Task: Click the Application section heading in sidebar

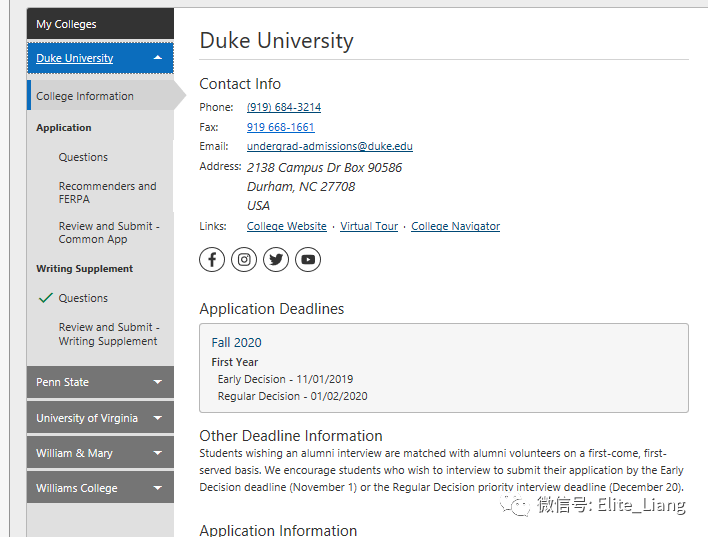Action: pos(64,128)
